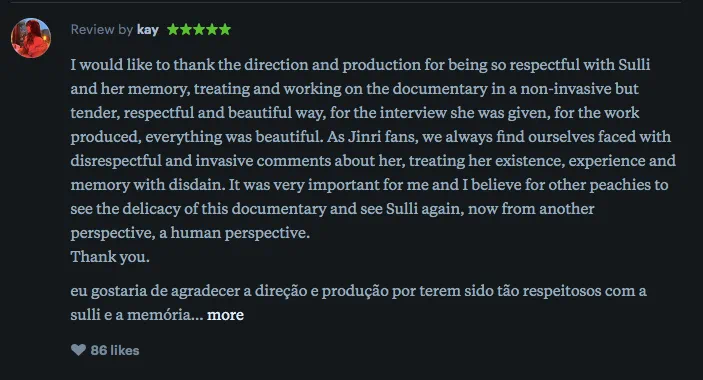
Task: Click the "Thank you." line of the review
Action: (x=110, y=257)
